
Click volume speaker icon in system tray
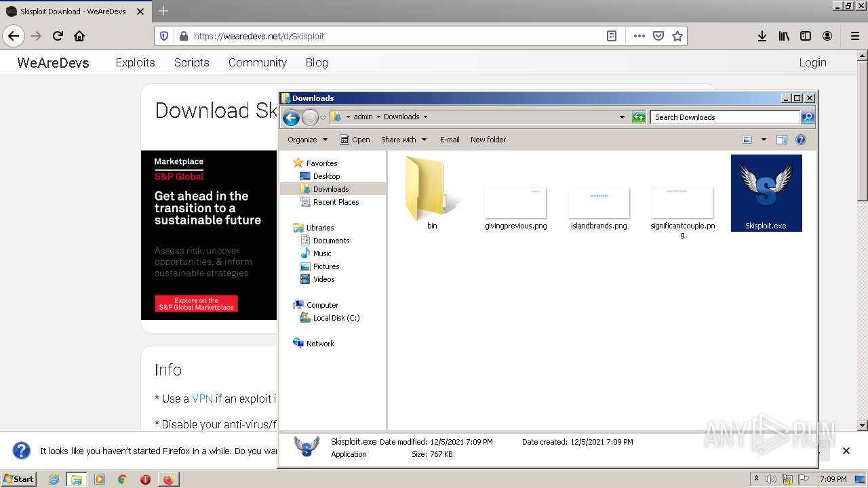point(771,479)
